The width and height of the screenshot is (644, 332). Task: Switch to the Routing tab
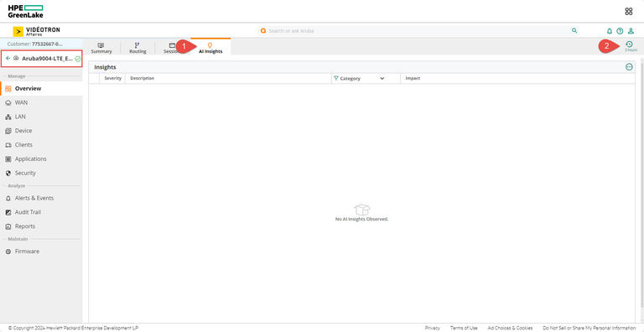point(138,48)
